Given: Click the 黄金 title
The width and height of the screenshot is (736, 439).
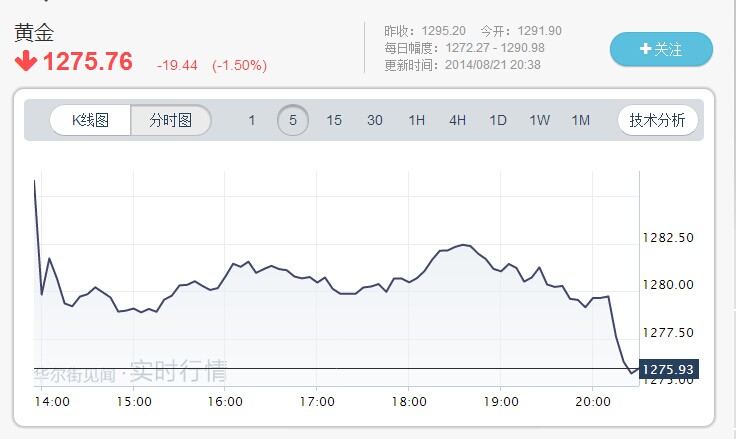Looking at the screenshot, I should (x=35, y=32).
